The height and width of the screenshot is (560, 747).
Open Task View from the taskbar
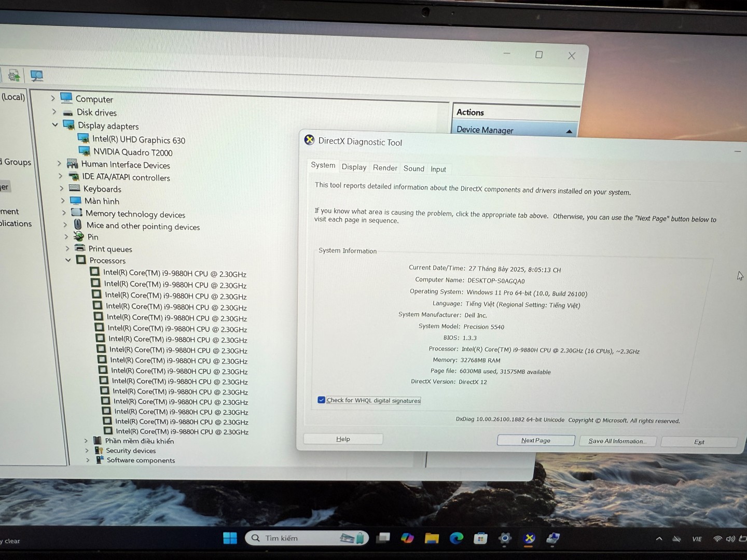pos(383,538)
